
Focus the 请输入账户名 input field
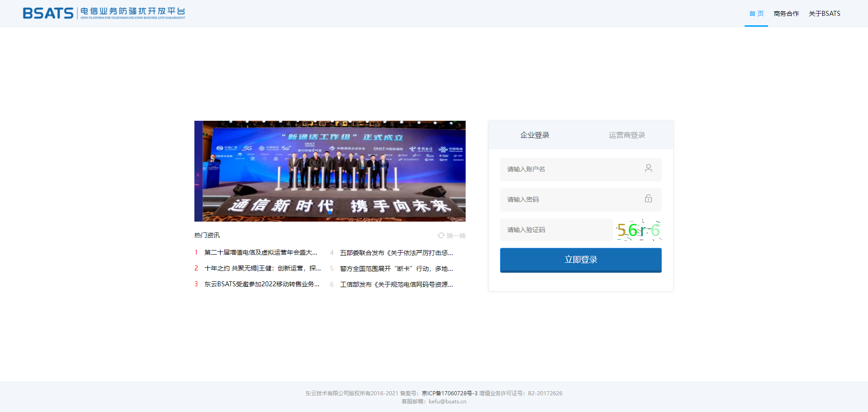[x=572, y=169]
